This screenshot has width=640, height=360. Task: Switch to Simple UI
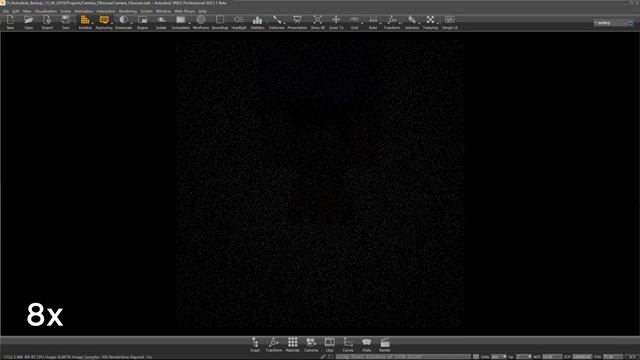449,22
